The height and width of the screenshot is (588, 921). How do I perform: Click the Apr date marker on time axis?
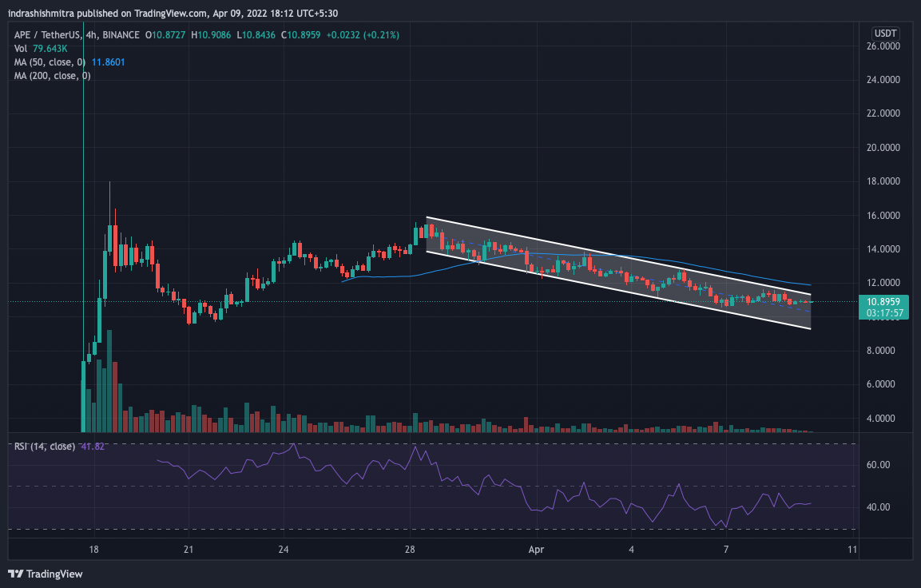[537, 550]
